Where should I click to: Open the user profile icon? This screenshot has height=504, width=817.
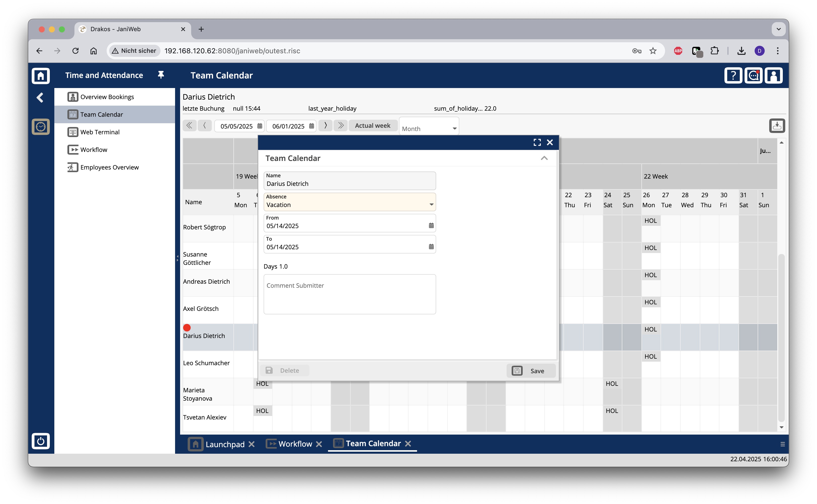(773, 76)
